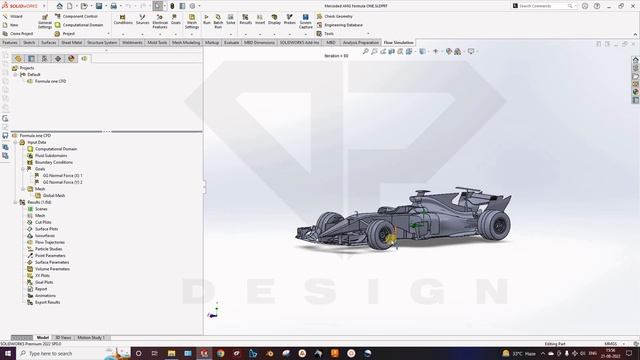Open the 3D Views bottom tab
The width and height of the screenshot is (640, 360).
[63, 338]
